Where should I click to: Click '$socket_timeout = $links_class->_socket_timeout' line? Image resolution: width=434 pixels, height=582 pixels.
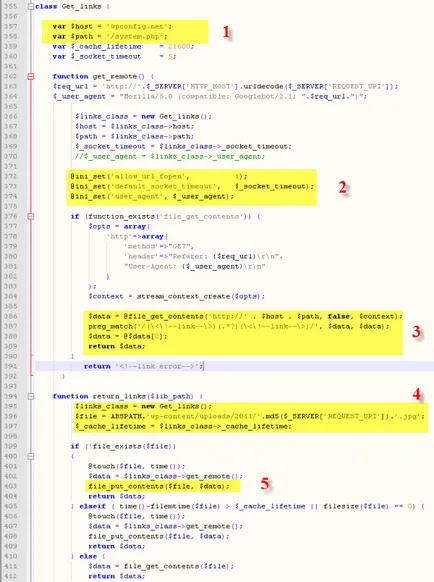point(183,146)
